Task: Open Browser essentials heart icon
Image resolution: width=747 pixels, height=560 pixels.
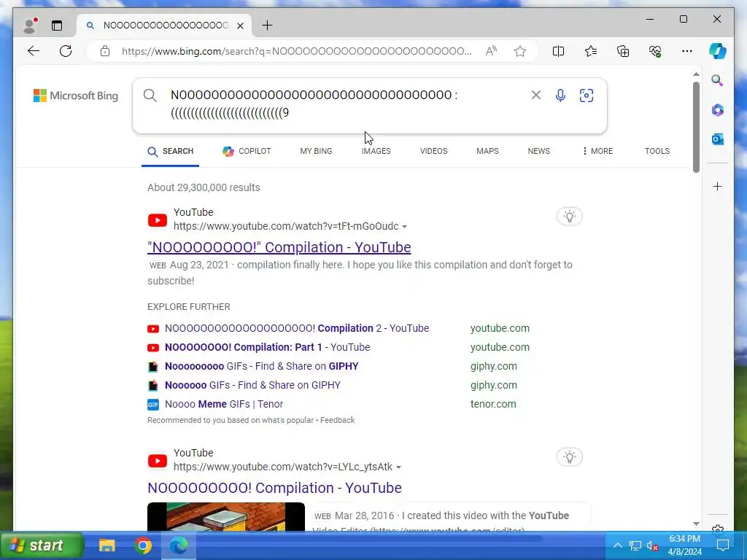Action: click(655, 51)
